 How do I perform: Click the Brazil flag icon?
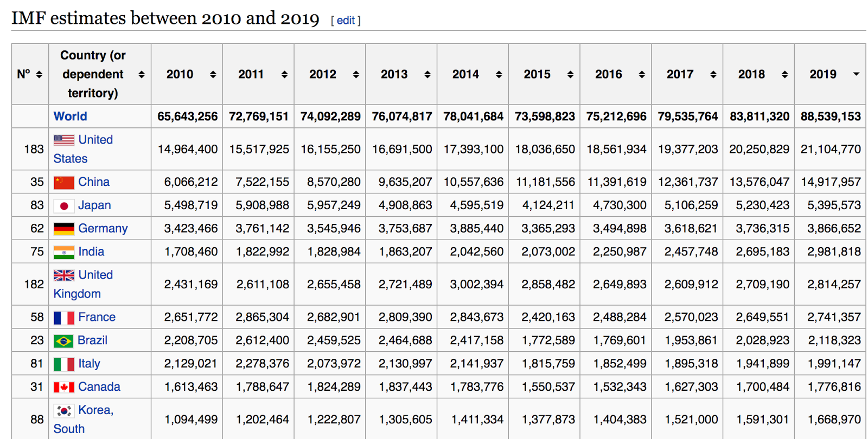(x=63, y=341)
